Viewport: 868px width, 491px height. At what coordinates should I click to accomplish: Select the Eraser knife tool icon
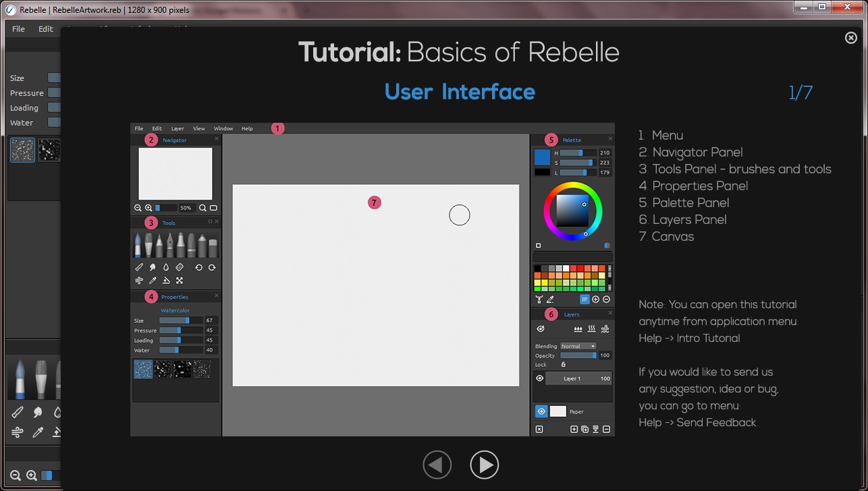click(x=18, y=411)
